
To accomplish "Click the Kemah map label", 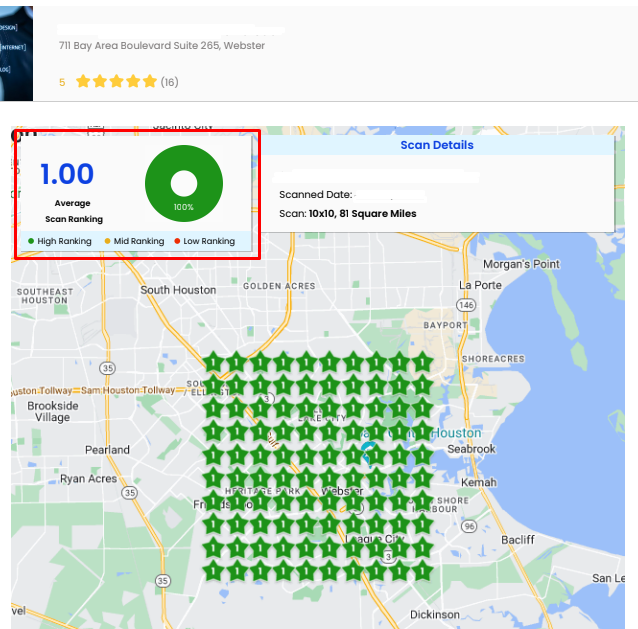I will (478, 483).
